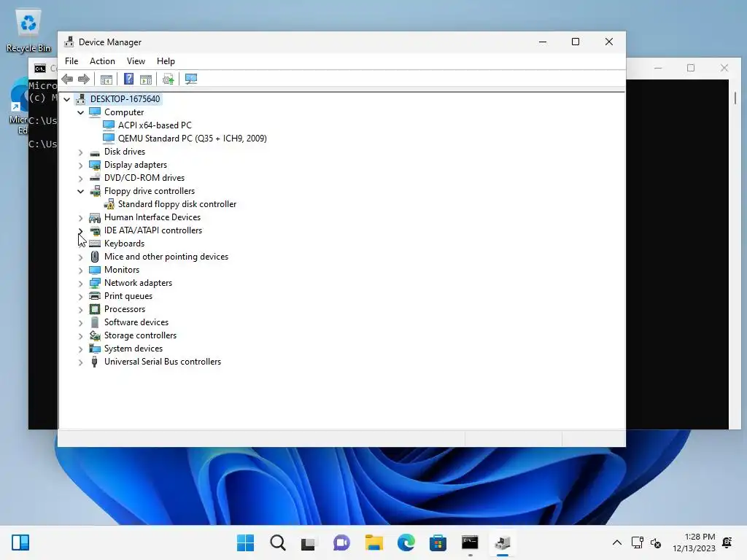Click the Display adapters category icon
This screenshot has height=560, width=747.
coord(95,166)
